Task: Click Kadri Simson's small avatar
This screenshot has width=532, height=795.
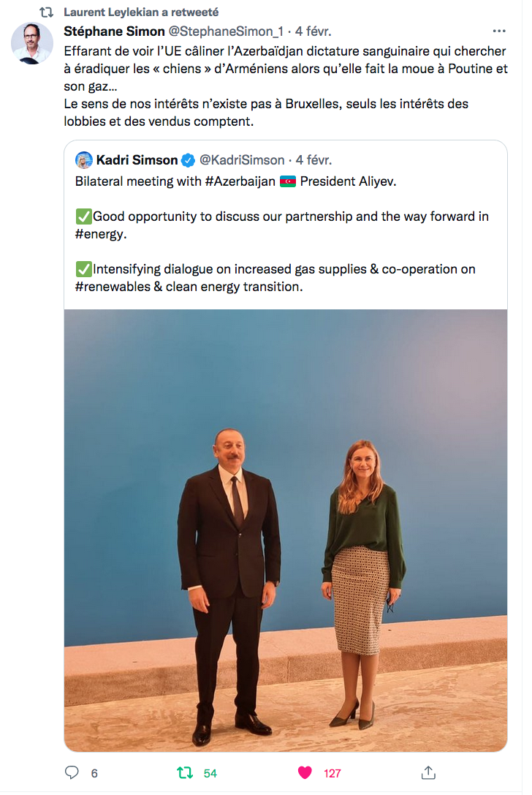Action: pyautogui.click(x=84, y=159)
